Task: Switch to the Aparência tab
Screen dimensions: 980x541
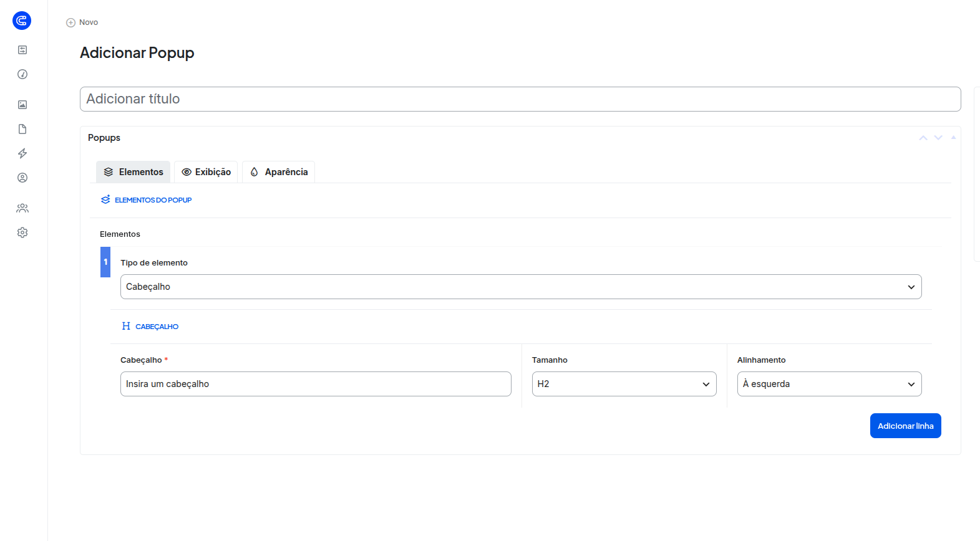Action: 278,172
